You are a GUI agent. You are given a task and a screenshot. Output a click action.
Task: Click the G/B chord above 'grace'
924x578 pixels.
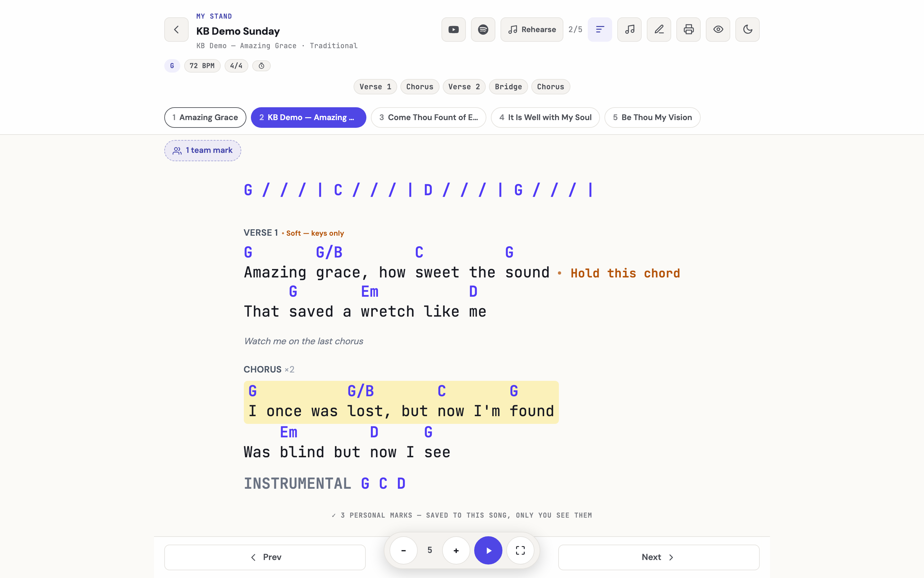[329, 252]
